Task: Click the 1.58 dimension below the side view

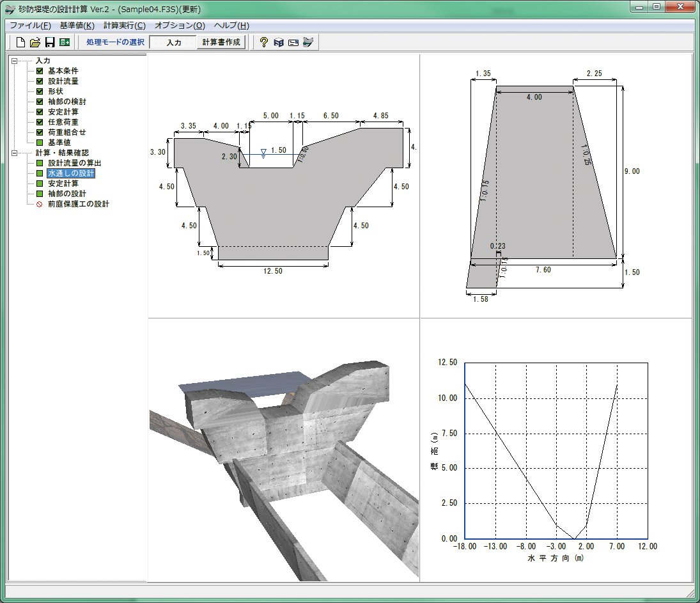Action: [x=481, y=299]
